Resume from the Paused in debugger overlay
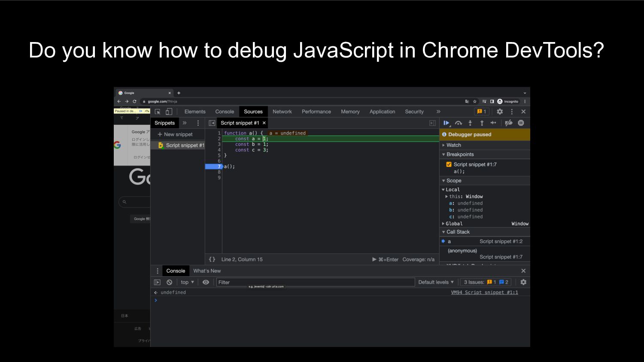The height and width of the screenshot is (362, 644). 140,111
